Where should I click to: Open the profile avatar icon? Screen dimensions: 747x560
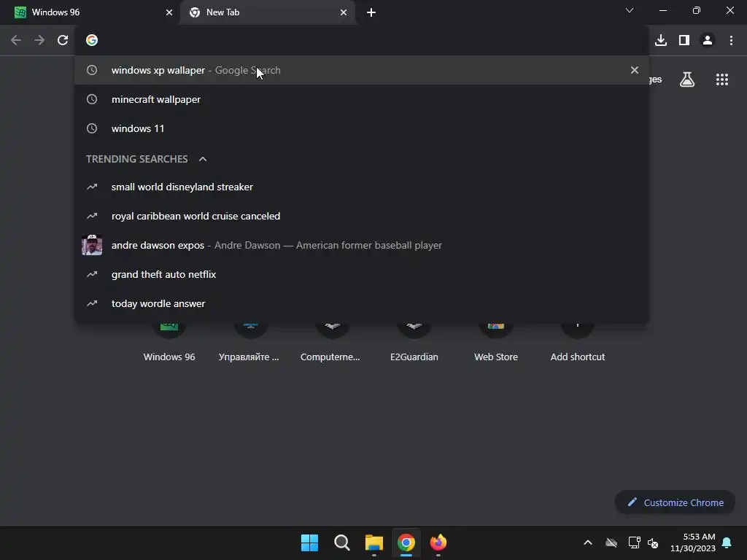(708, 41)
